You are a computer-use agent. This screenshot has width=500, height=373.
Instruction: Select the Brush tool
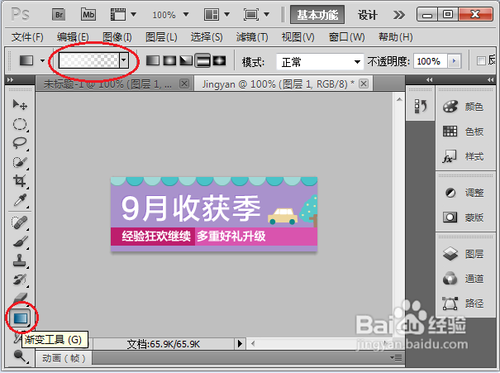20,241
